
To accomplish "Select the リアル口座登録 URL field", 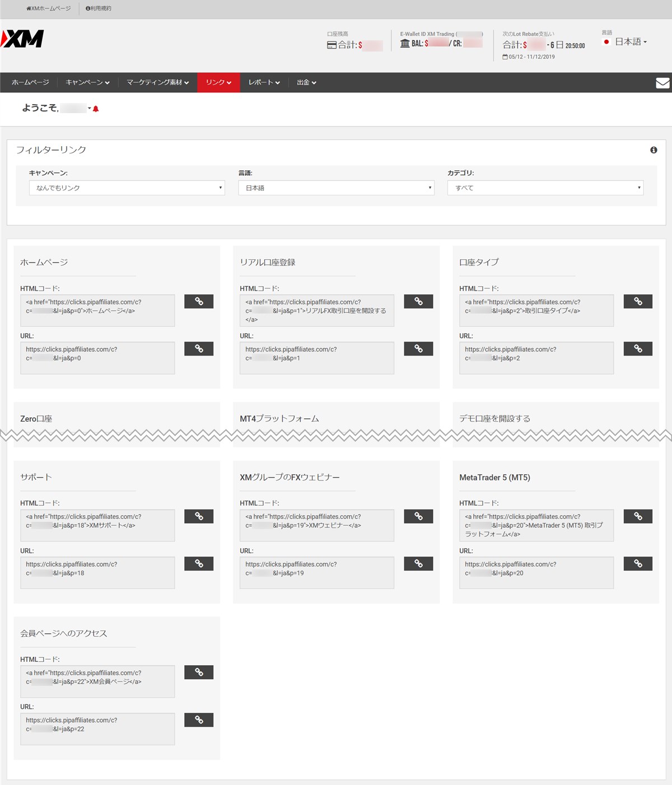I will click(317, 358).
